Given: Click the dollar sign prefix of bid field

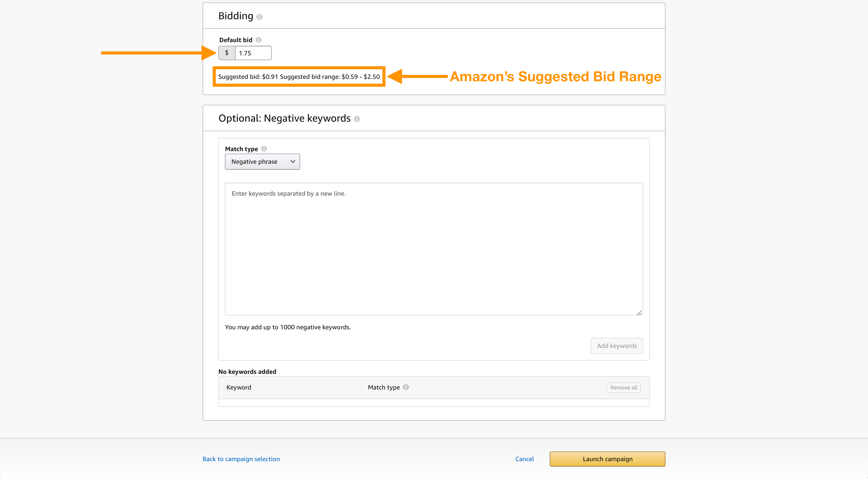Looking at the screenshot, I should (227, 53).
